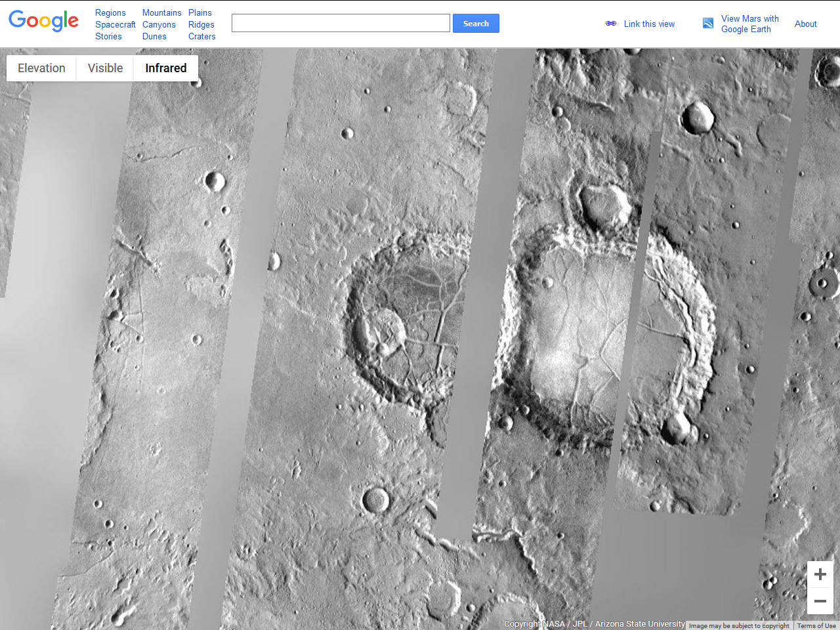The image size is (840, 630).
Task: Click the Google logo
Action: pyautogui.click(x=43, y=20)
